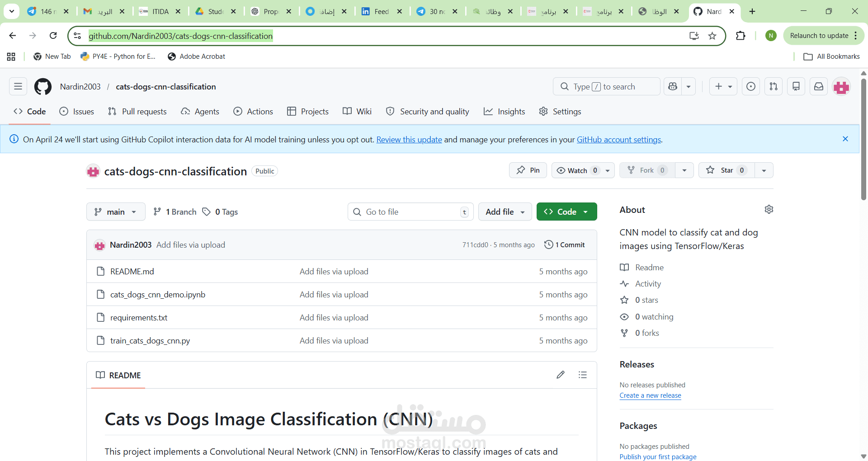Open the main branch selector

pos(116,212)
